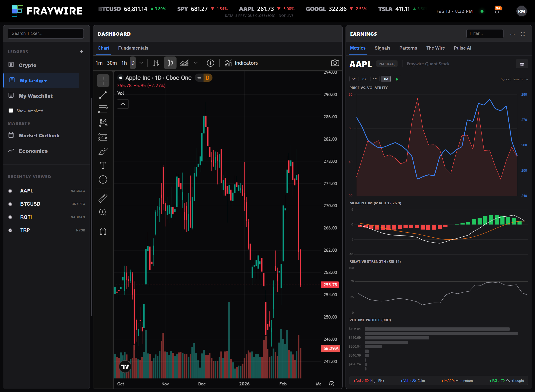
Task: Take a chart snapshot with camera icon
Action: [335, 63]
